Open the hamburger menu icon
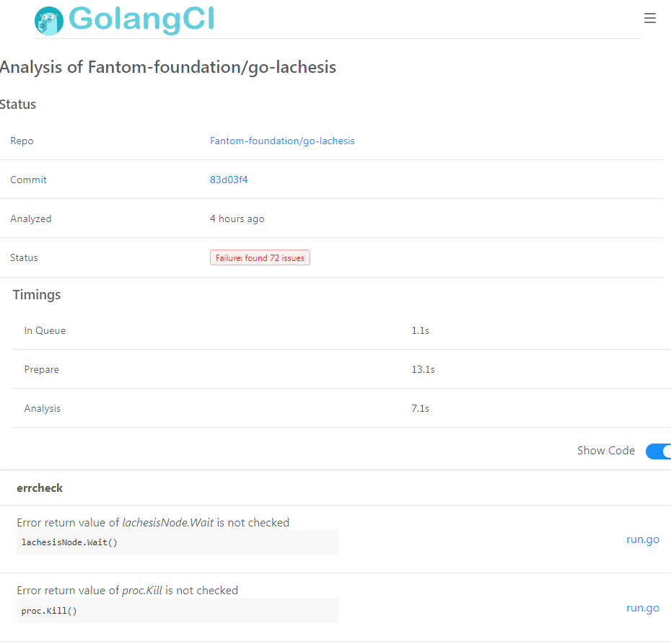671x644 pixels. click(x=649, y=18)
